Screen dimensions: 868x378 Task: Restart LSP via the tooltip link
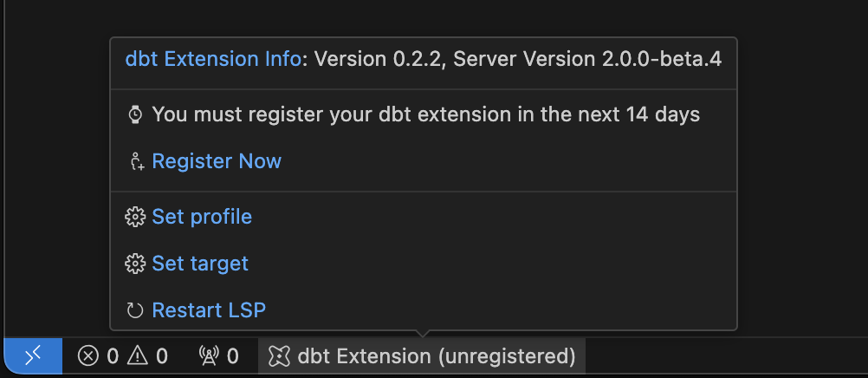(209, 310)
